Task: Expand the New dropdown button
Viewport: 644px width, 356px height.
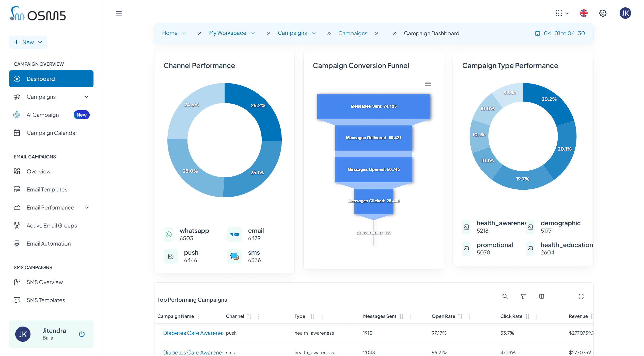Action: tap(28, 42)
